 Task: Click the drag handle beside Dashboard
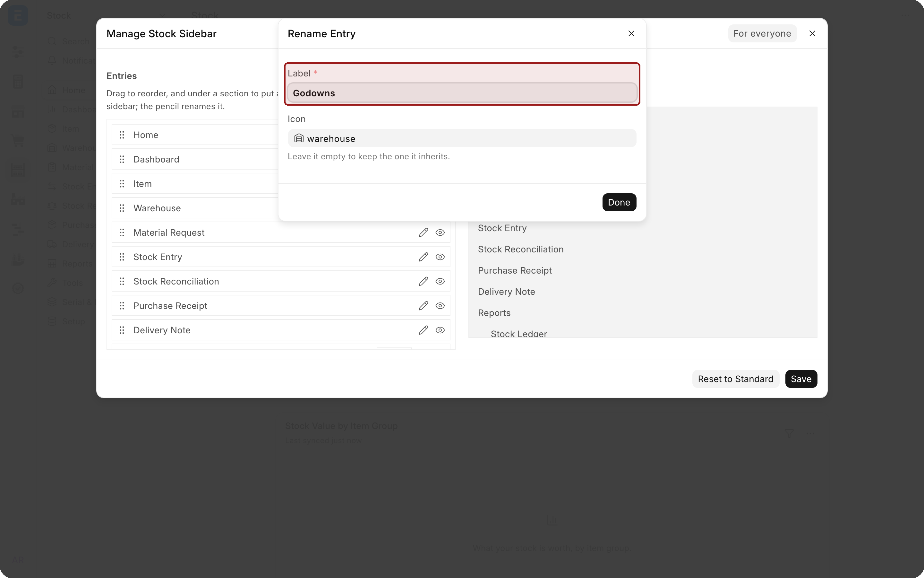coord(122,159)
